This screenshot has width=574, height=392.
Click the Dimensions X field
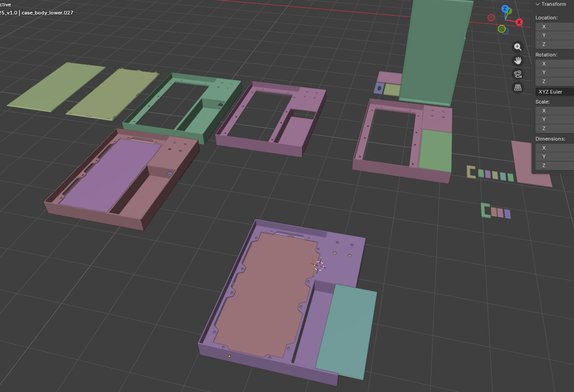point(555,148)
